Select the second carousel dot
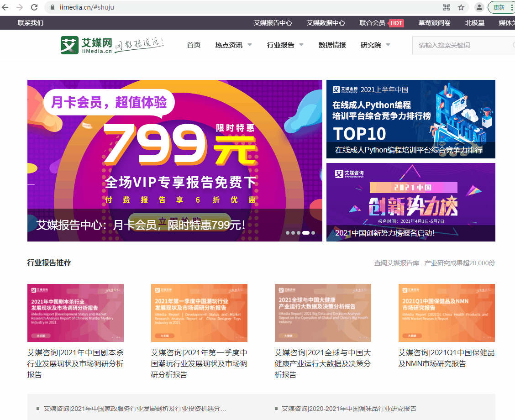This screenshot has width=515, height=420. point(293,233)
